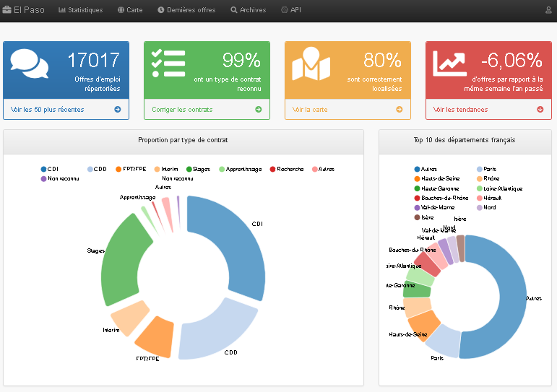
Task: Click the speech bubbles icon on blue card
Action: pos(30,64)
